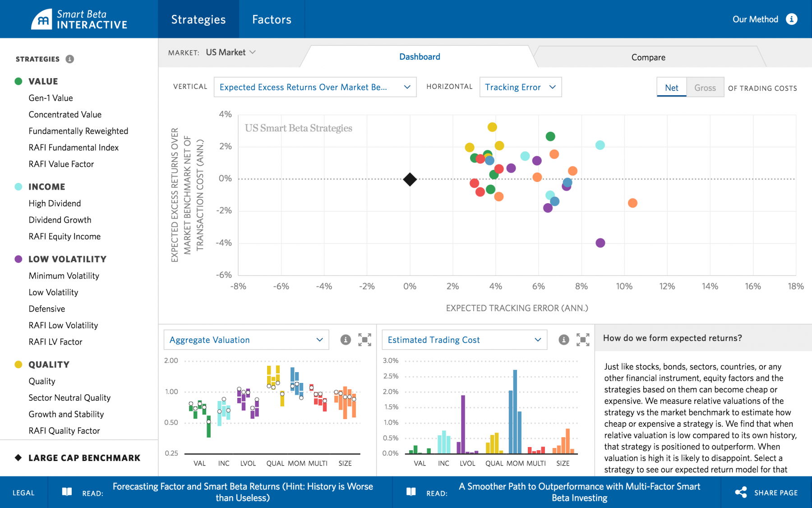Click the tall purple LVOL trading cost bar
Viewport: 812px width, 508px height.
(463, 424)
